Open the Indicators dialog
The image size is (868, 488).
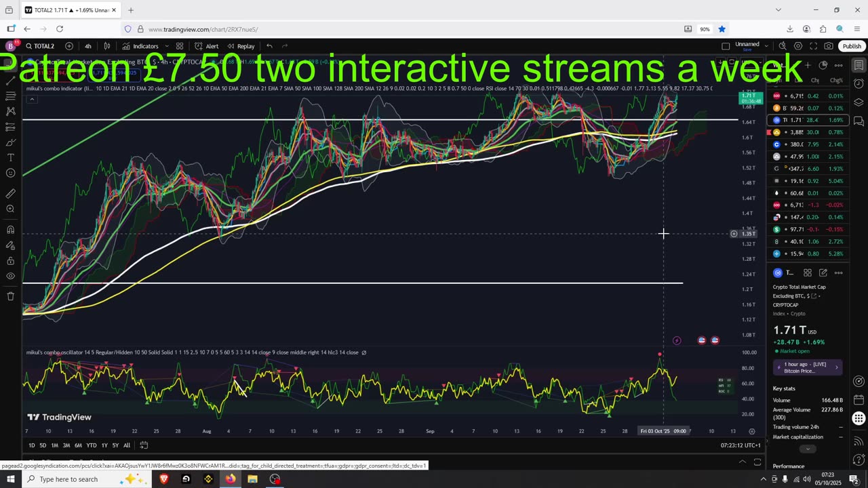click(140, 46)
